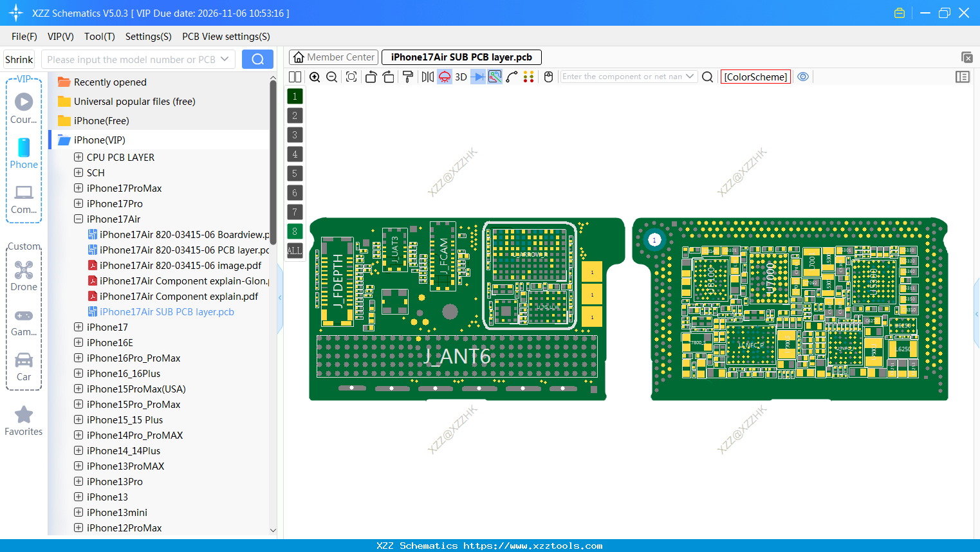Click the Shrink button
980x552 pixels.
click(19, 60)
